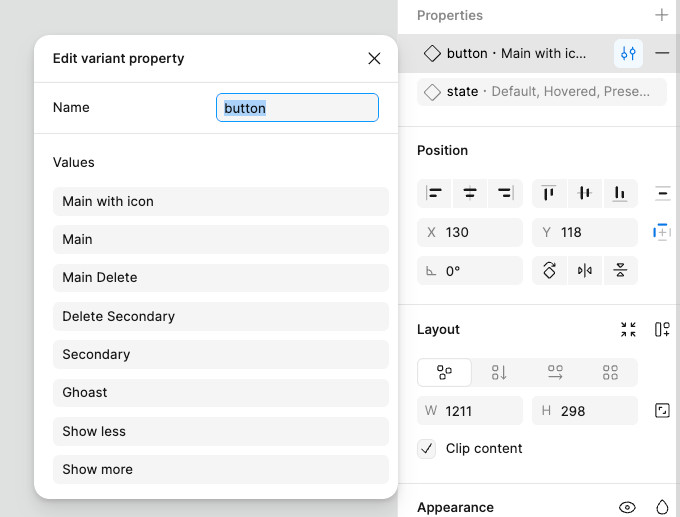Image resolution: width=680 pixels, height=517 pixels.
Task: Open edit property settings for button
Action: [x=628, y=53]
